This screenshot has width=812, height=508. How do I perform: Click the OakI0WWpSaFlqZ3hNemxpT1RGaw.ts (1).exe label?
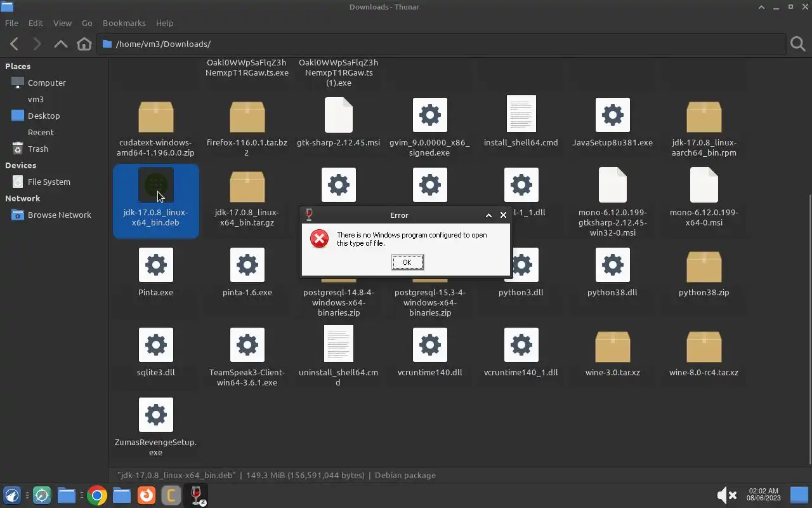[x=339, y=72]
